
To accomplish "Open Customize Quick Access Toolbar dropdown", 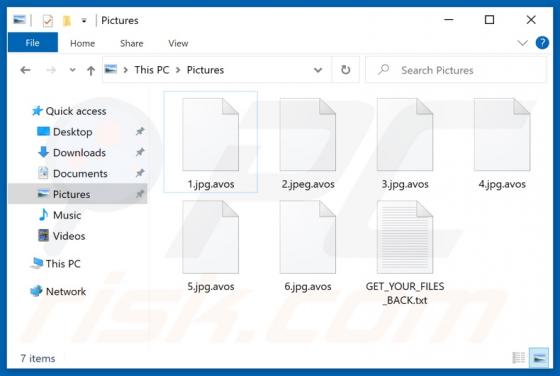I will point(84,21).
